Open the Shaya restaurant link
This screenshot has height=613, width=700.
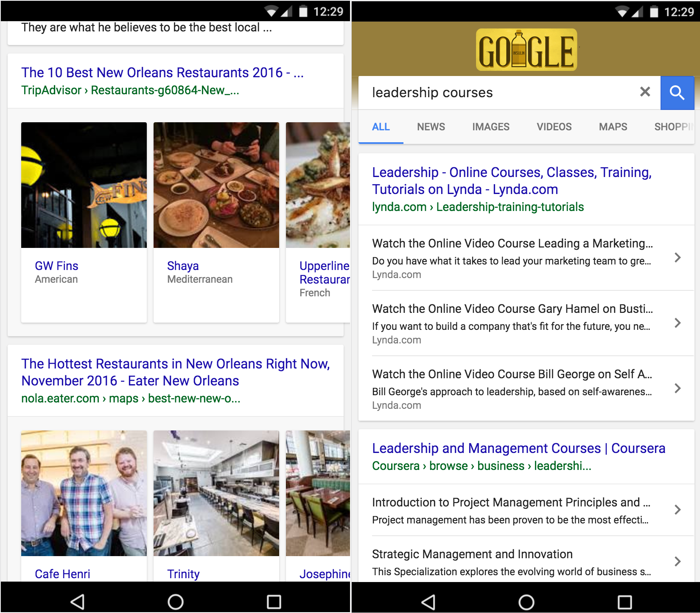[183, 266]
